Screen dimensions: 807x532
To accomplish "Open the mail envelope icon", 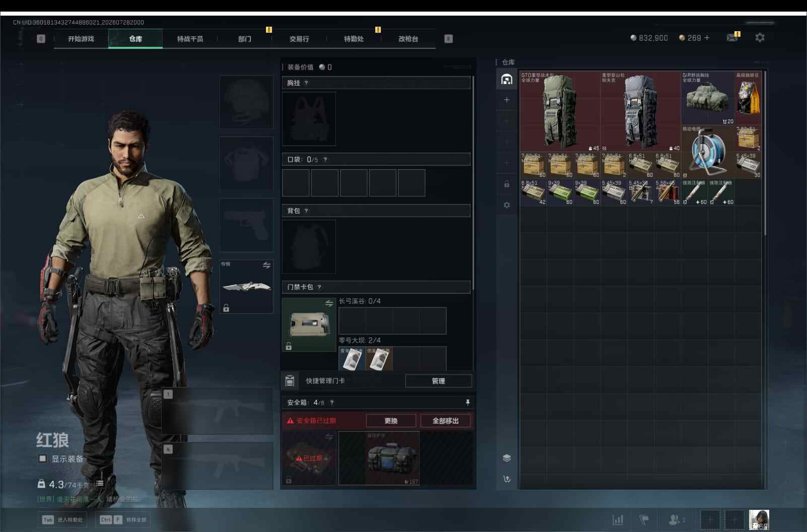I will tap(732, 37).
